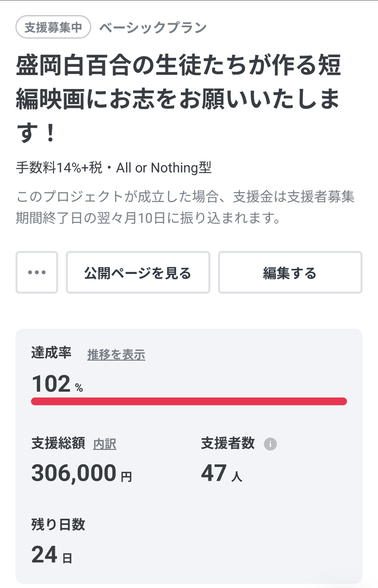The image size is (378, 588).
Task: Click the info icon beside 支援者数
Action: click(x=270, y=444)
